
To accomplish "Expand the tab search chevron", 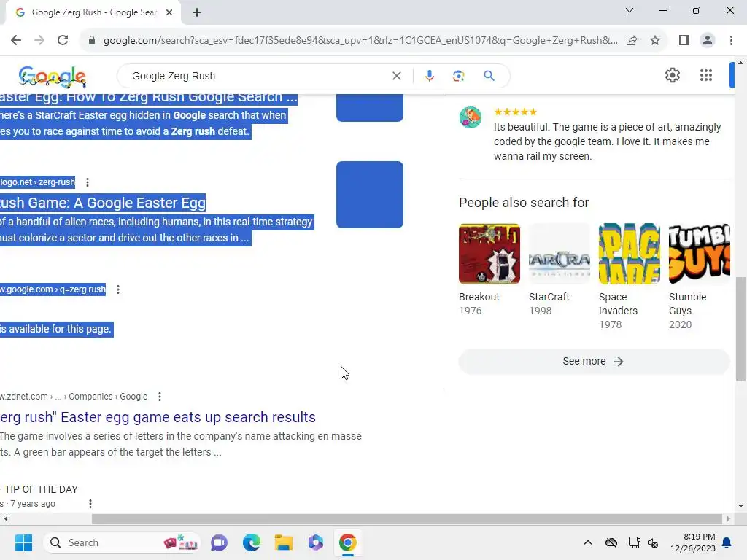I will coord(630,10).
